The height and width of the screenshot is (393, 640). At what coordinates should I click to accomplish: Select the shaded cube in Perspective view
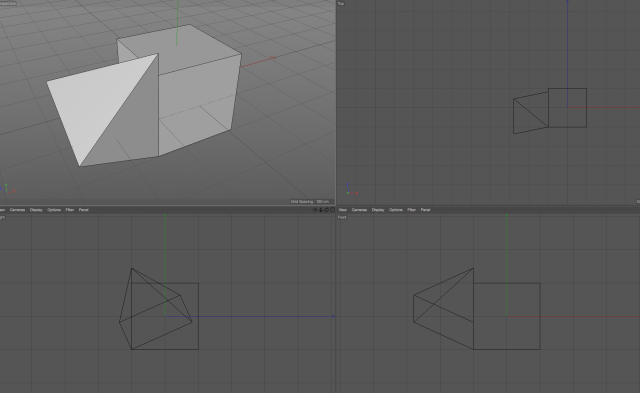pyautogui.click(x=196, y=90)
